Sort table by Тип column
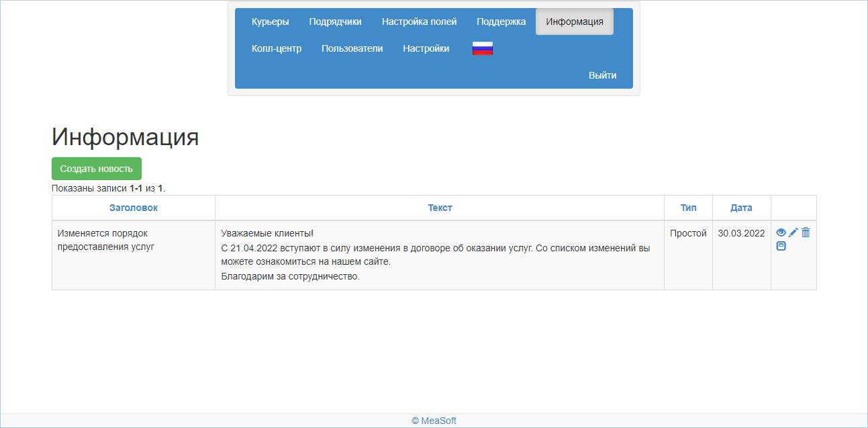The image size is (868, 428). pos(689,208)
